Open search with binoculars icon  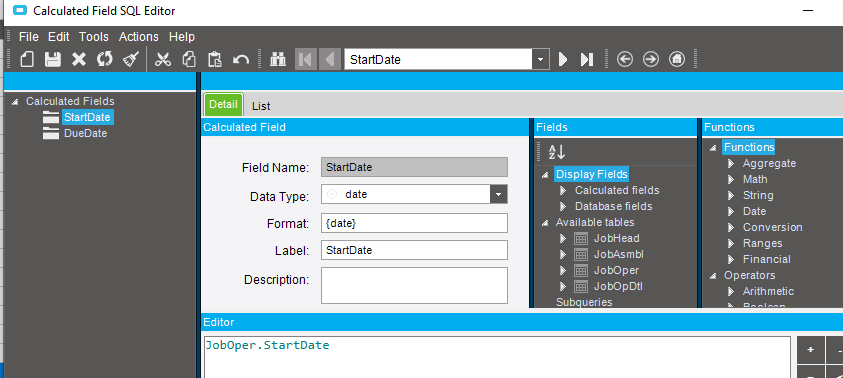tap(278, 59)
